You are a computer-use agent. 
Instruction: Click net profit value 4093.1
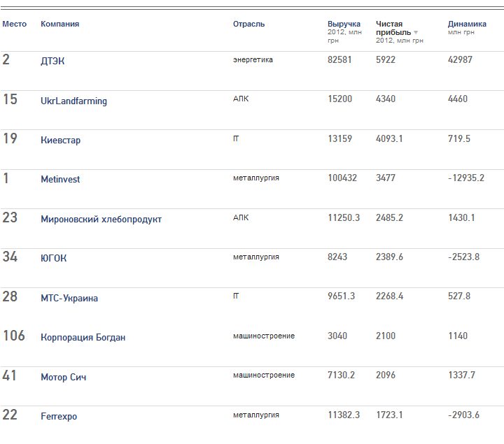pyautogui.click(x=389, y=138)
